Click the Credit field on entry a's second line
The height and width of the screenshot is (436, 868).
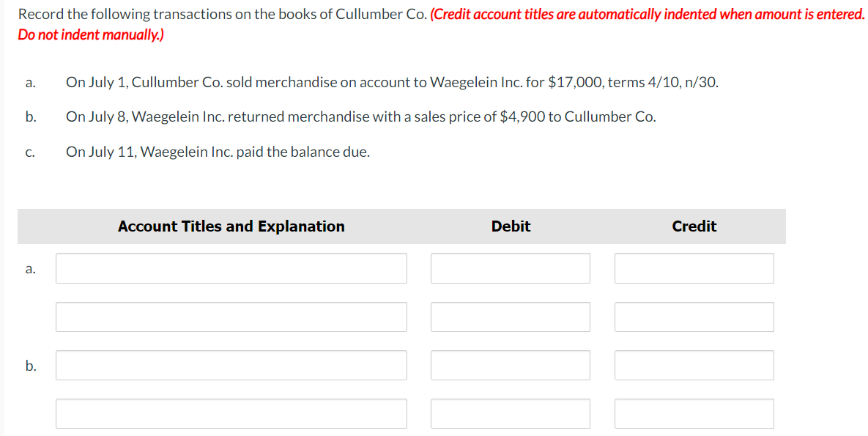click(694, 317)
